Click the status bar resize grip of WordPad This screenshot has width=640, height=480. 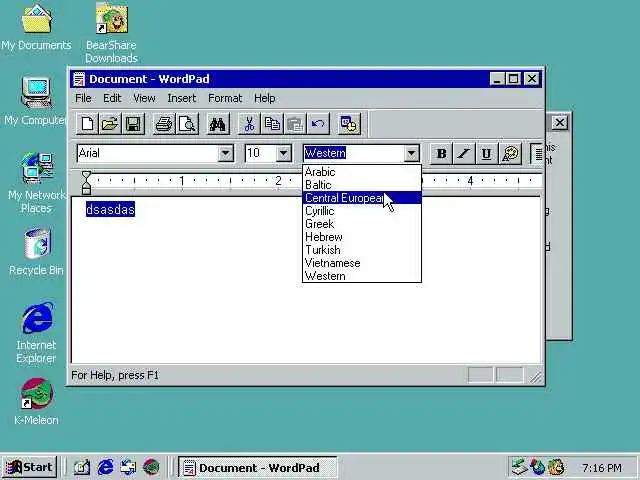click(536, 378)
